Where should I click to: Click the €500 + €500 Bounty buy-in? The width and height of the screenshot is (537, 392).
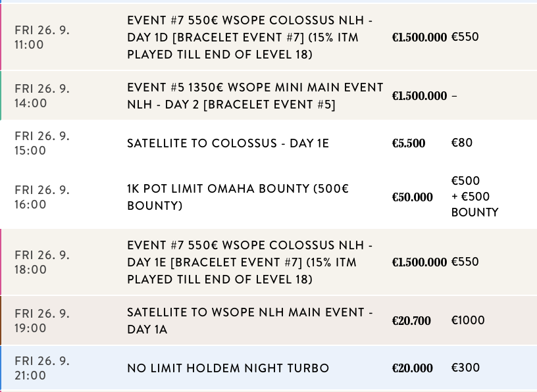coord(474,197)
